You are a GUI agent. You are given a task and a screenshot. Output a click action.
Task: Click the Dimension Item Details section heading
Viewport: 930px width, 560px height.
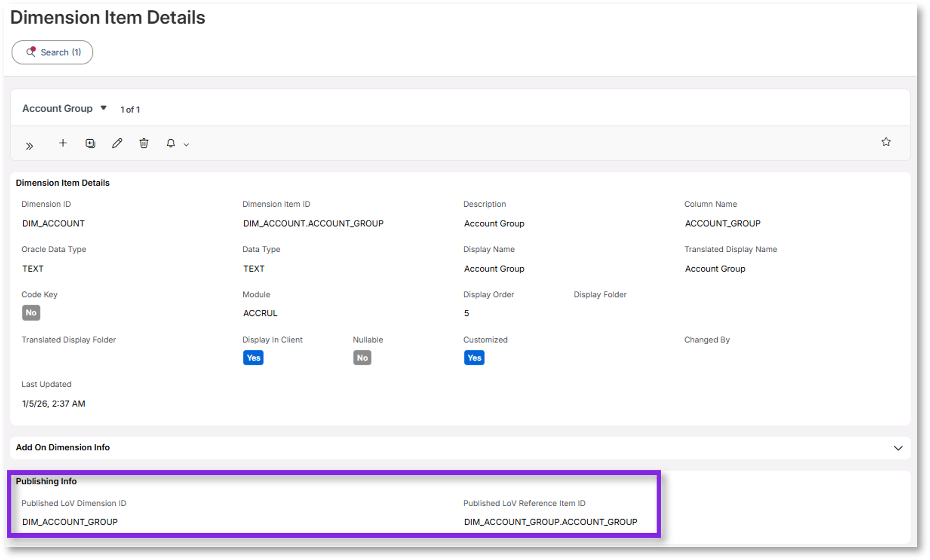click(x=63, y=183)
